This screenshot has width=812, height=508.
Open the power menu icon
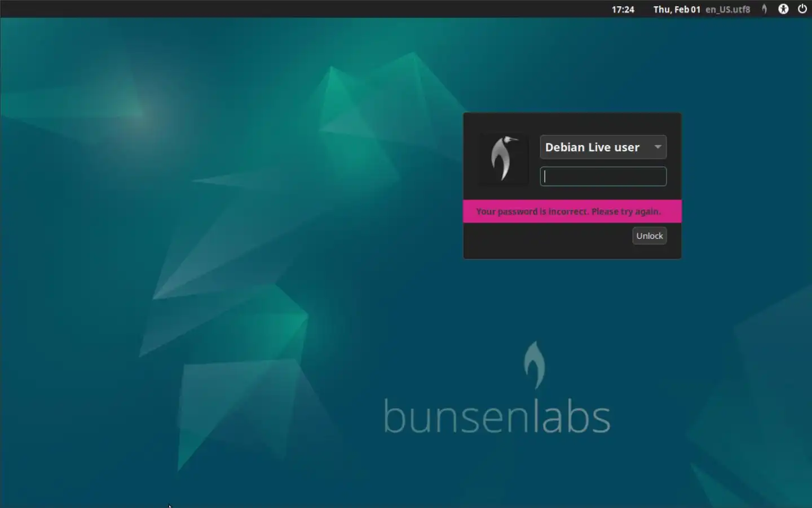click(802, 9)
